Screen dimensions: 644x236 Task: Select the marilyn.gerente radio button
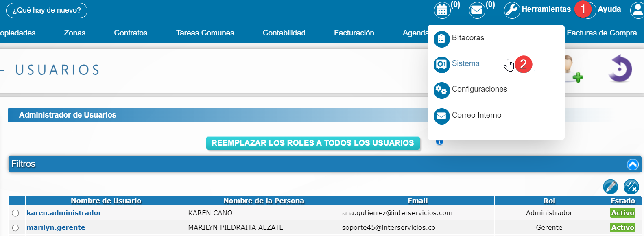[15, 228]
